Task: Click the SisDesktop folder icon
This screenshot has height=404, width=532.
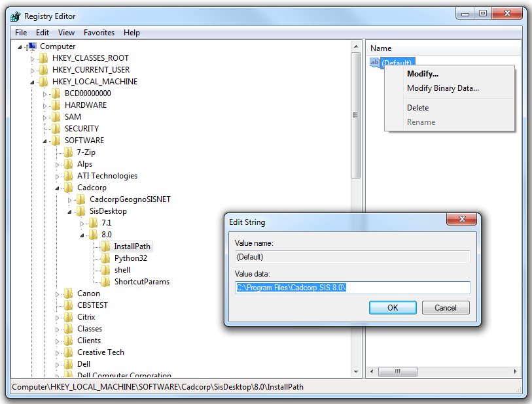Action: (80, 211)
